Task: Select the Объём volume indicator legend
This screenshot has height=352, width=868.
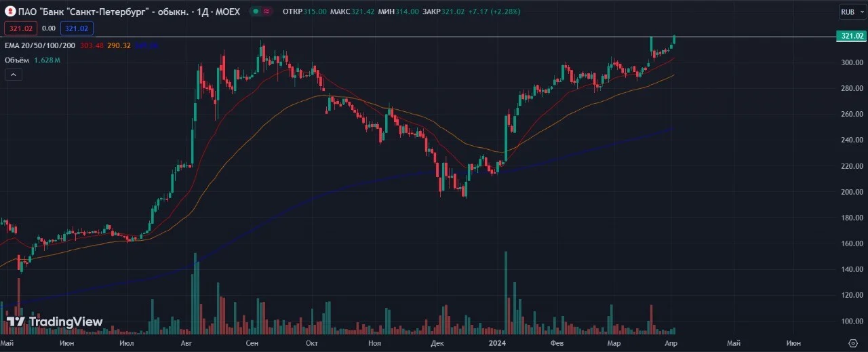Action: [18, 60]
